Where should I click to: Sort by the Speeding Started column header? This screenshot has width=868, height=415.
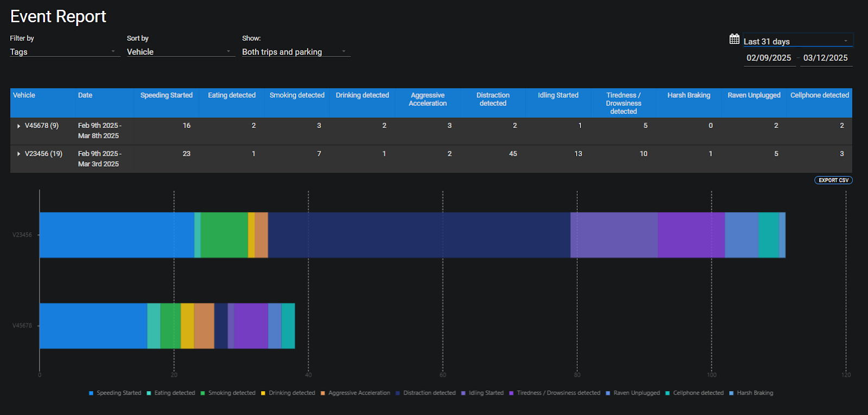[x=166, y=95]
